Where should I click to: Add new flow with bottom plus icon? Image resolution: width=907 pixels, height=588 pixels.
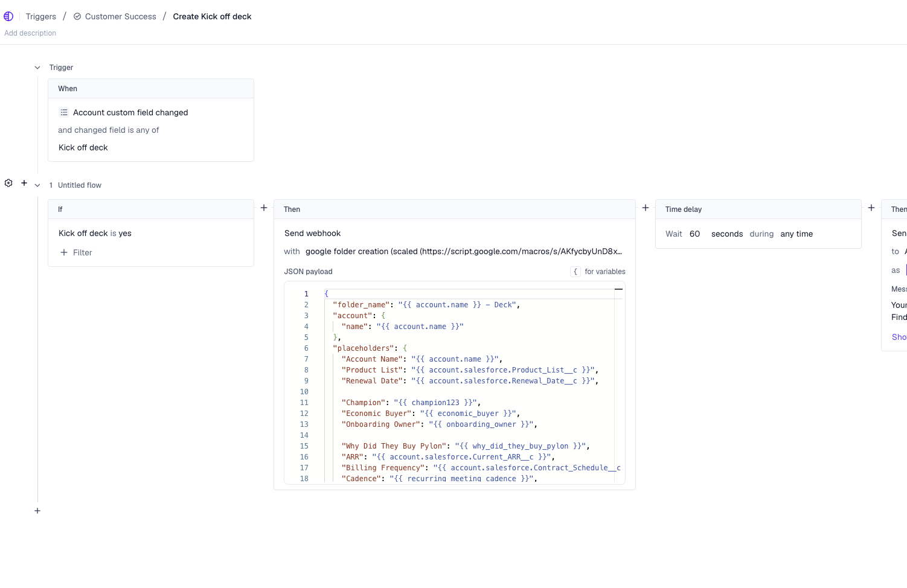(37, 511)
